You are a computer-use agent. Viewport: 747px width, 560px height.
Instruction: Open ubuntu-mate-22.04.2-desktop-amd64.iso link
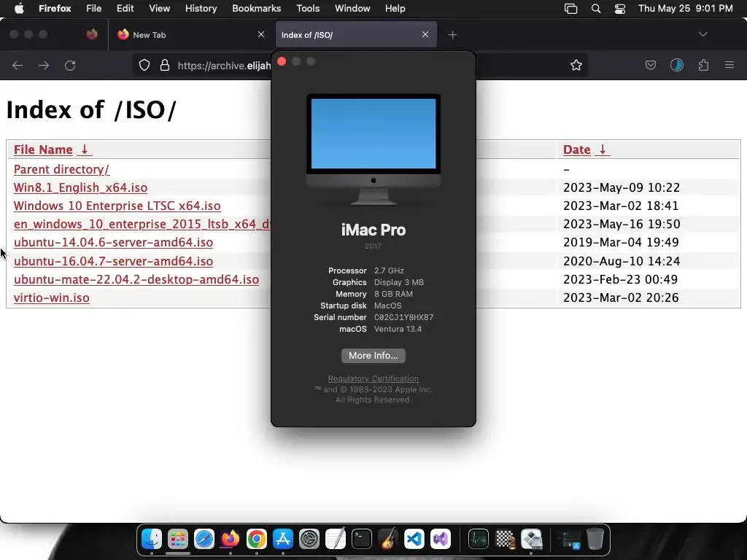136,279
